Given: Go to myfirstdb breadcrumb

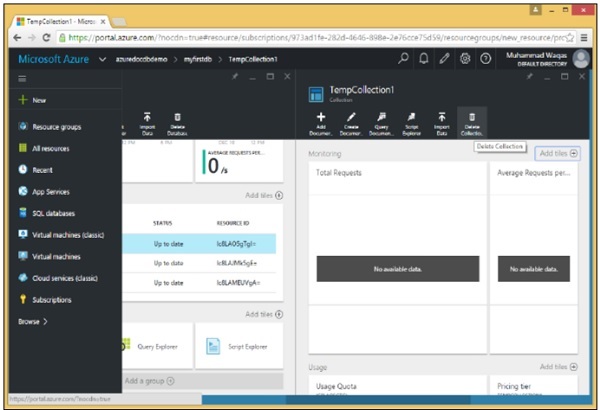Looking at the screenshot, I should pyautogui.click(x=197, y=59).
